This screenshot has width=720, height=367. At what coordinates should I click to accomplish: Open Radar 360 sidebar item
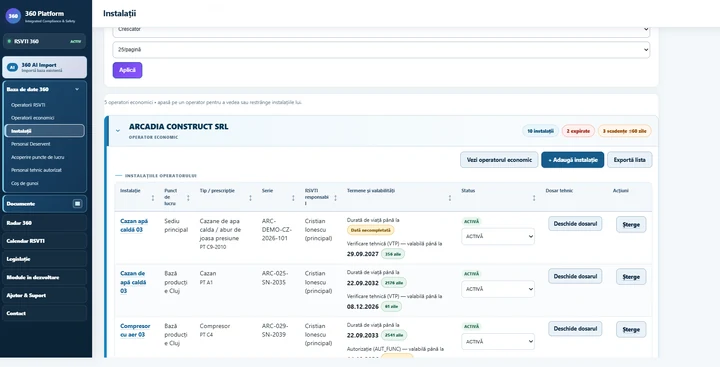click(45, 223)
